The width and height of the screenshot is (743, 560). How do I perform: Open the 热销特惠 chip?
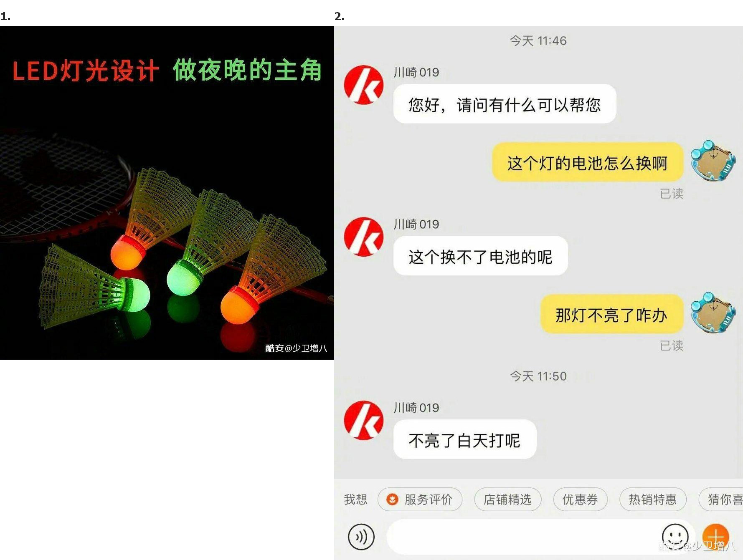[653, 499]
